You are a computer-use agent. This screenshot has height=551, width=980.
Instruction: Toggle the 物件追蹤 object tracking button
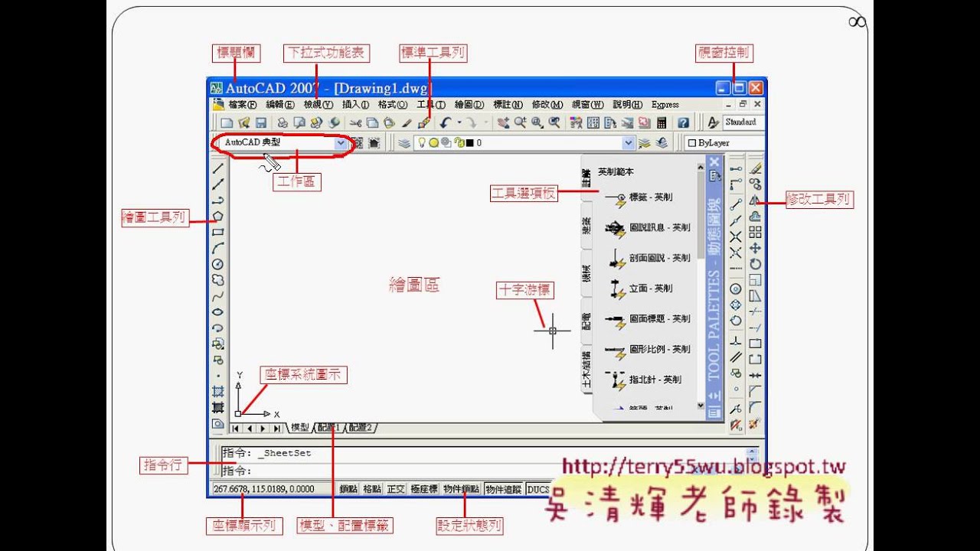pos(503,489)
